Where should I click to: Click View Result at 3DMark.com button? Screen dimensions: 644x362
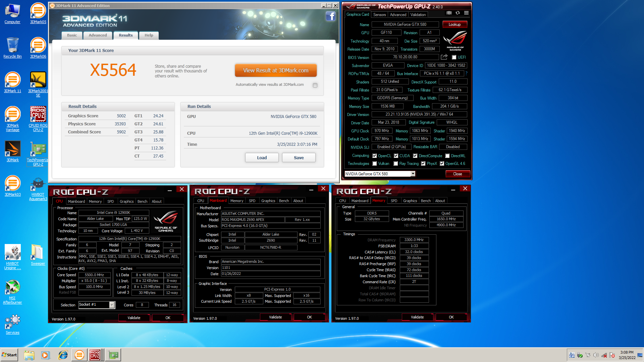276,70
